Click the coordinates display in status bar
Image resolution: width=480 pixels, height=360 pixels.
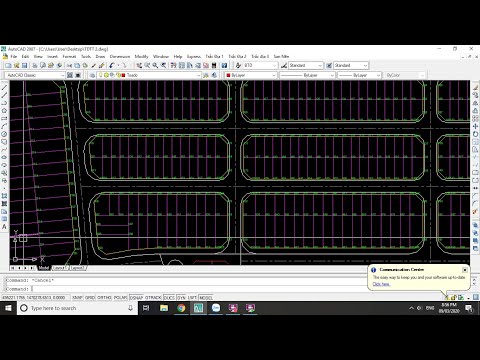pos(35,297)
